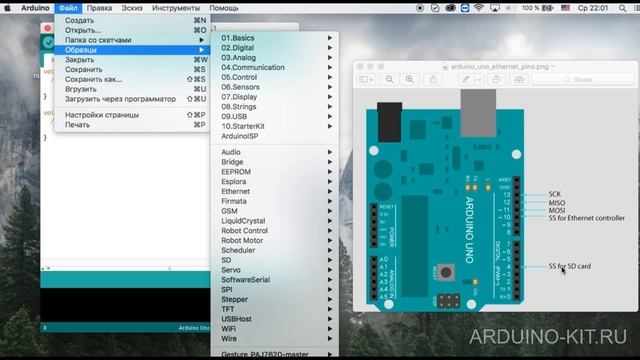Expand the Audio library examples
The height and width of the screenshot is (360, 640).
coord(275,152)
